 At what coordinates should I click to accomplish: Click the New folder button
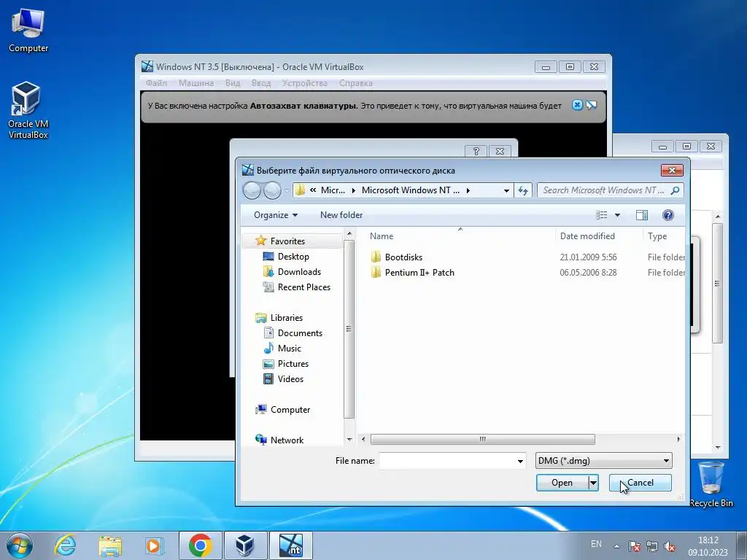click(341, 215)
